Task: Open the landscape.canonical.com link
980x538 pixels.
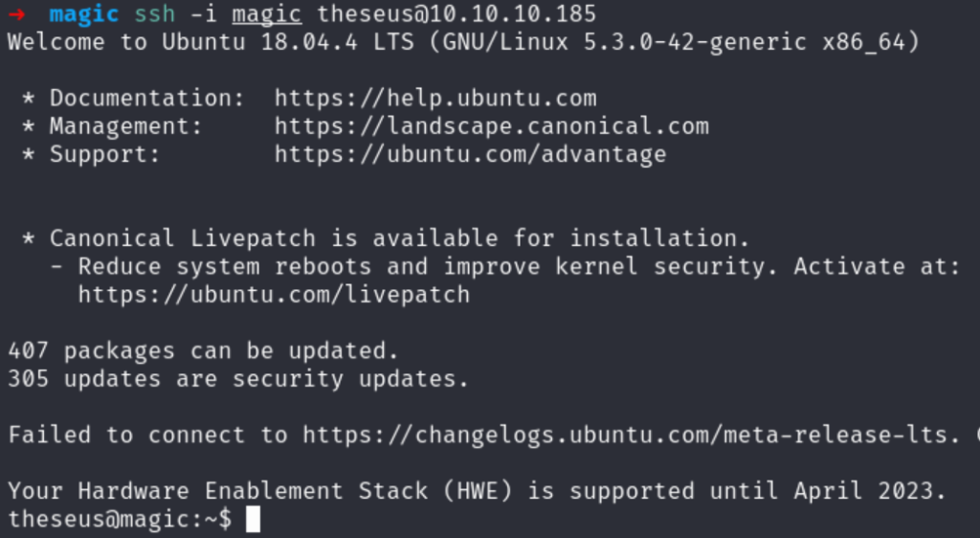Action: pos(491,126)
